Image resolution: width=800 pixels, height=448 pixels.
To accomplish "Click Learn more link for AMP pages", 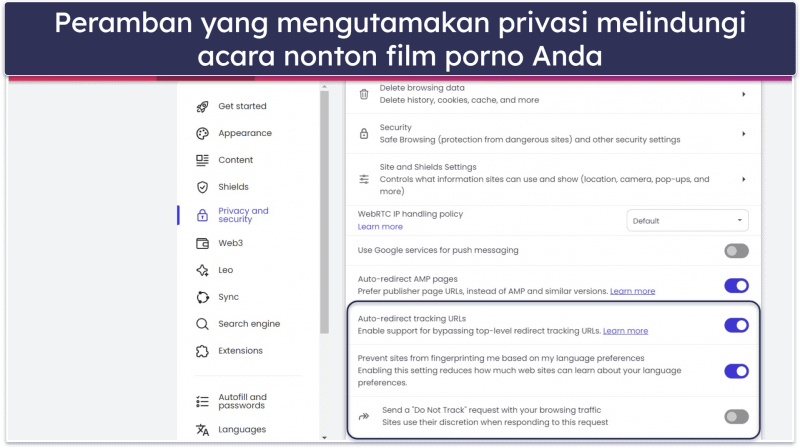I will tap(633, 291).
